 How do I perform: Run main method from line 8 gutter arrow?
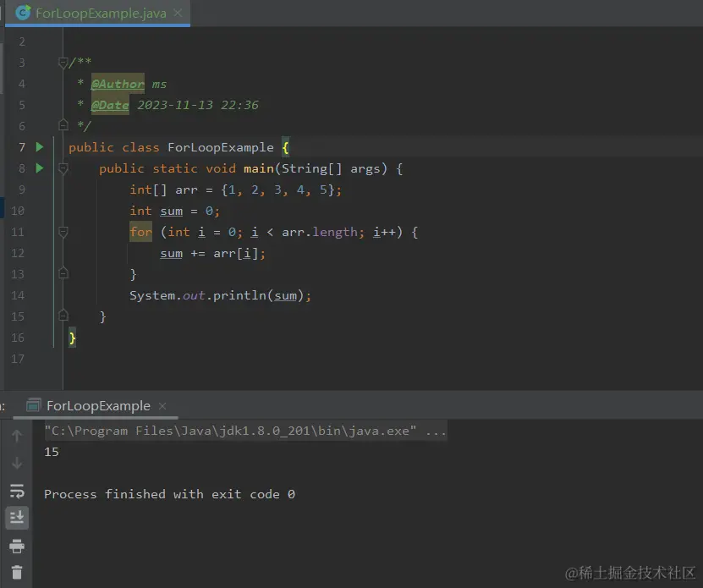[40, 168]
